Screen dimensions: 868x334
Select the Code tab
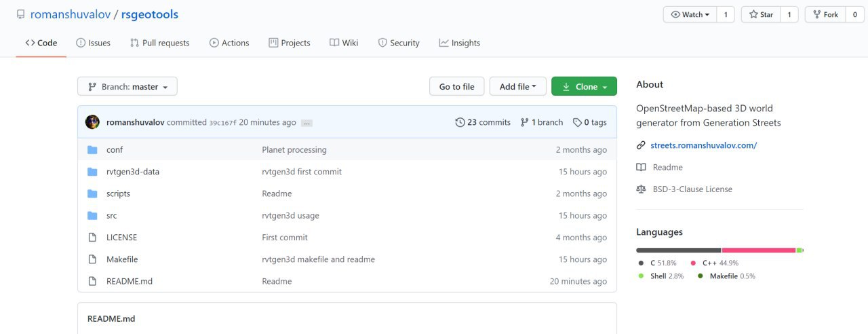(41, 43)
